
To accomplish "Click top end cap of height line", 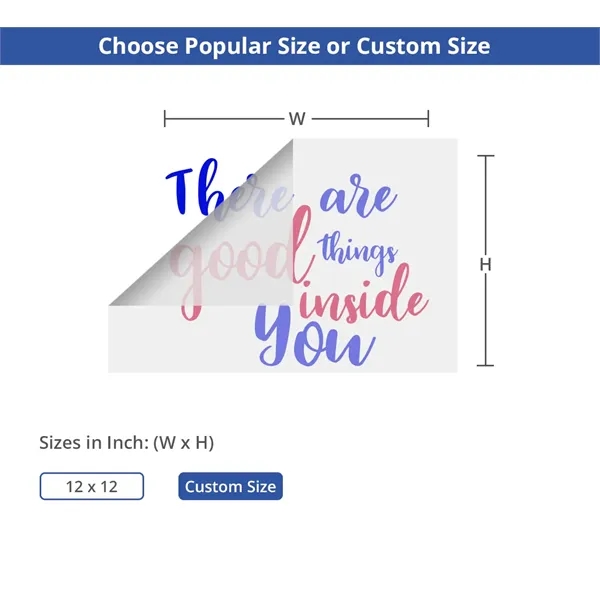I will tap(486, 156).
